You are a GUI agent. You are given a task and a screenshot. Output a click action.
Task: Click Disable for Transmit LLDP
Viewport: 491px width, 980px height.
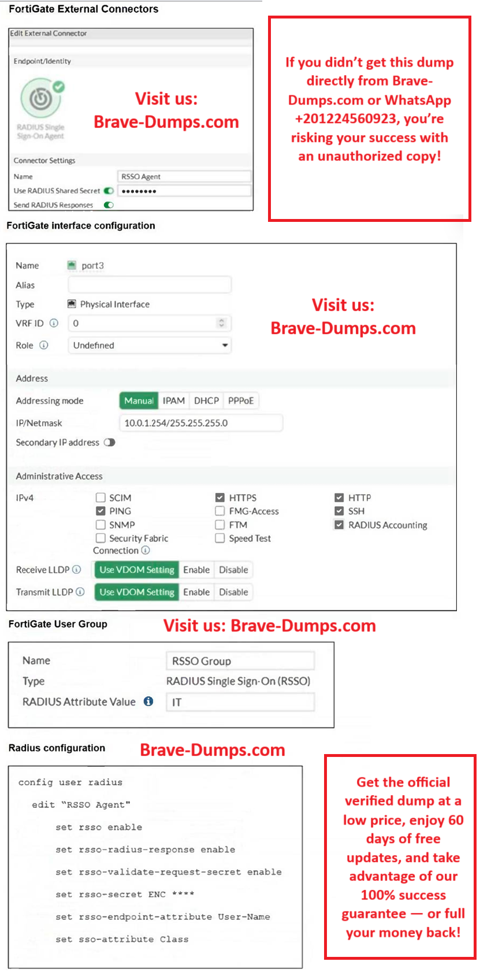click(x=233, y=592)
